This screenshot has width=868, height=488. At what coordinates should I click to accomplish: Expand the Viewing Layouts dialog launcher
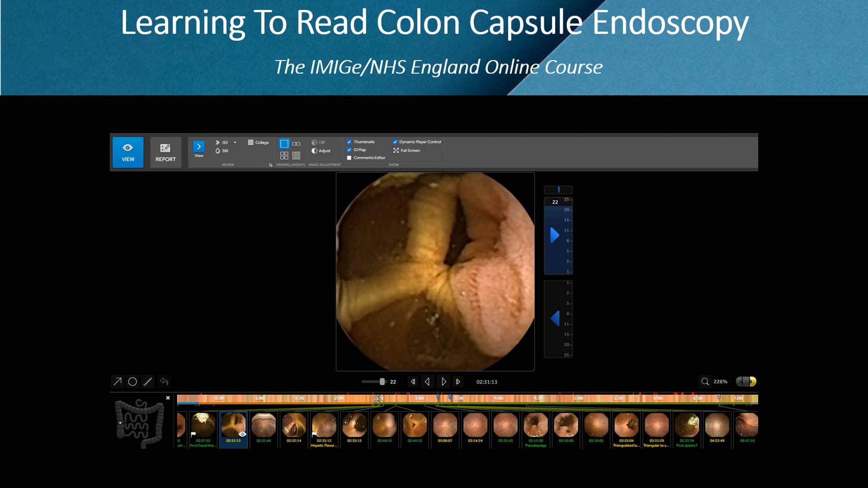coord(270,164)
